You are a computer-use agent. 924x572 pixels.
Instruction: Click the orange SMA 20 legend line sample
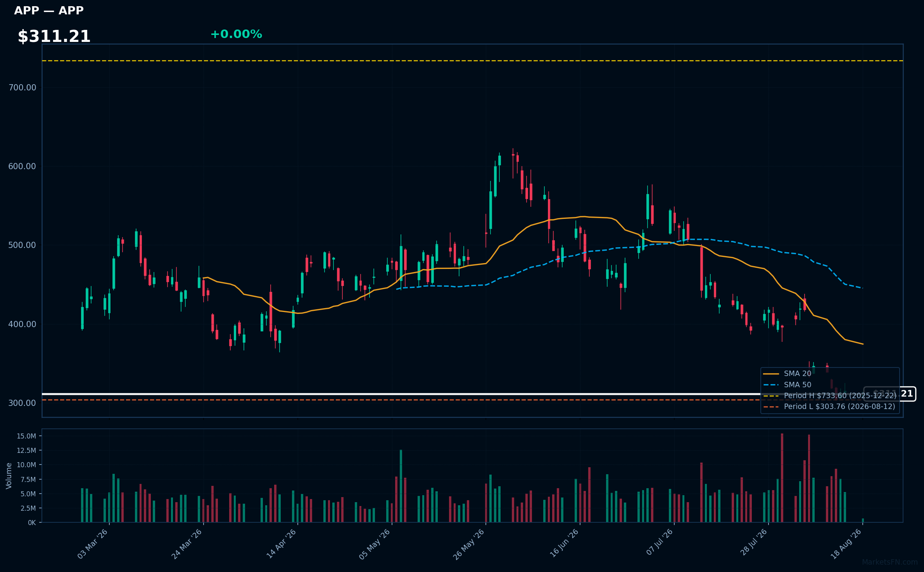click(771, 374)
